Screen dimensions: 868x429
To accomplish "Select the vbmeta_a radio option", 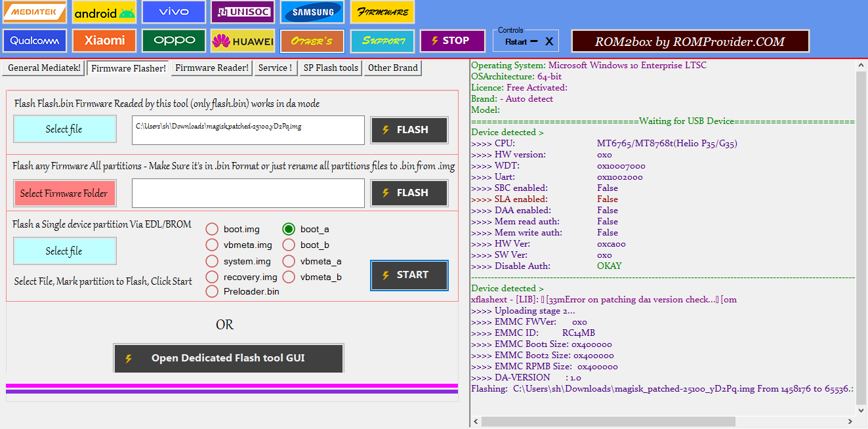I will click(289, 261).
